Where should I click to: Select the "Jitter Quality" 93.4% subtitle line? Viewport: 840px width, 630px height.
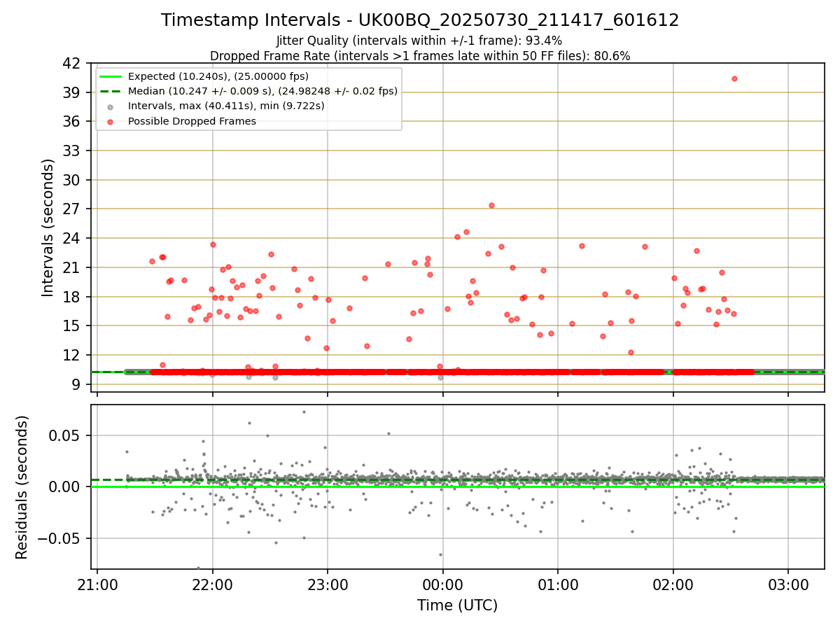tap(419, 41)
